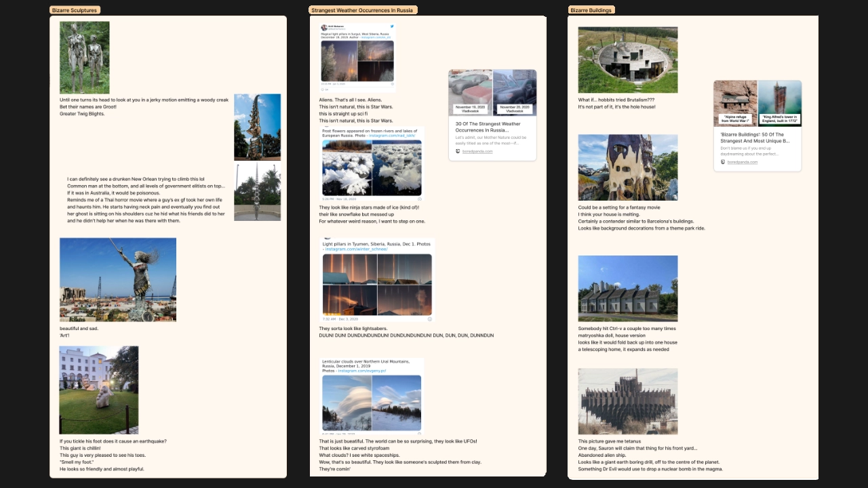The image size is (868, 488).
Task: Click the text 'This picture gave me tetanus'
Action: pyautogui.click(x=609, y=441)
